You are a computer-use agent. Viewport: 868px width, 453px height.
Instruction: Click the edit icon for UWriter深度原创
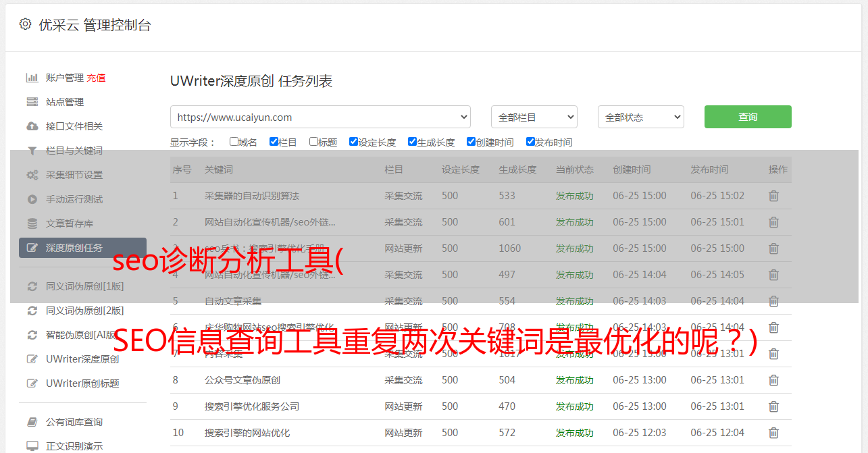(x=32, y=359)
